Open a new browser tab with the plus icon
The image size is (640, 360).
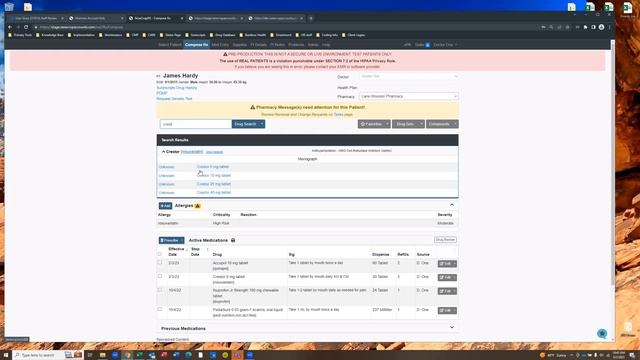(x=311, y=18)
